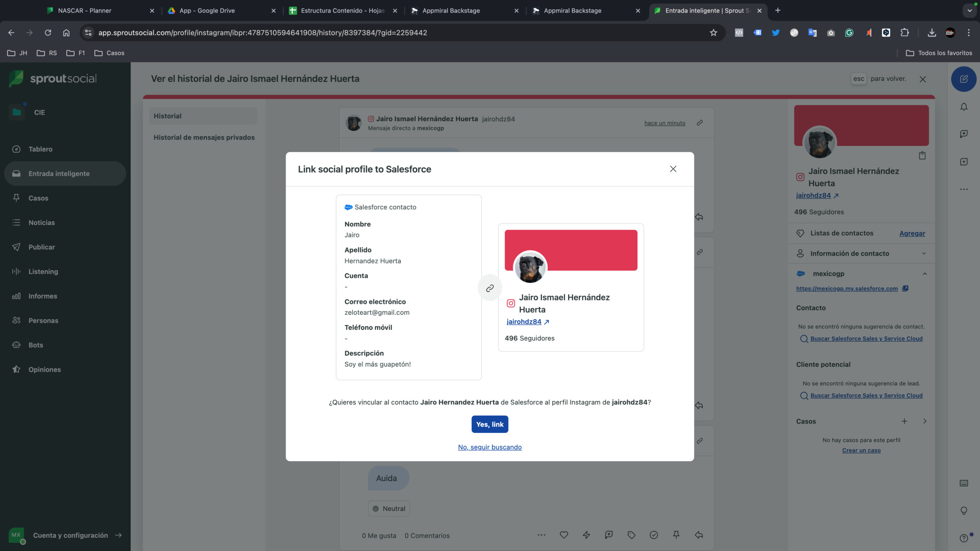Pin the message with the pushpin icon

pyautogui.click(x=676, y=535)
